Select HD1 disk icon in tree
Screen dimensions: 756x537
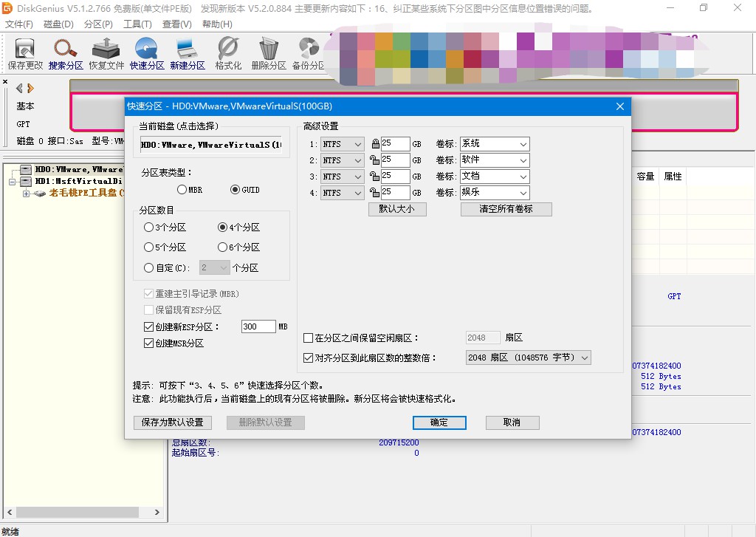point(26,182)
